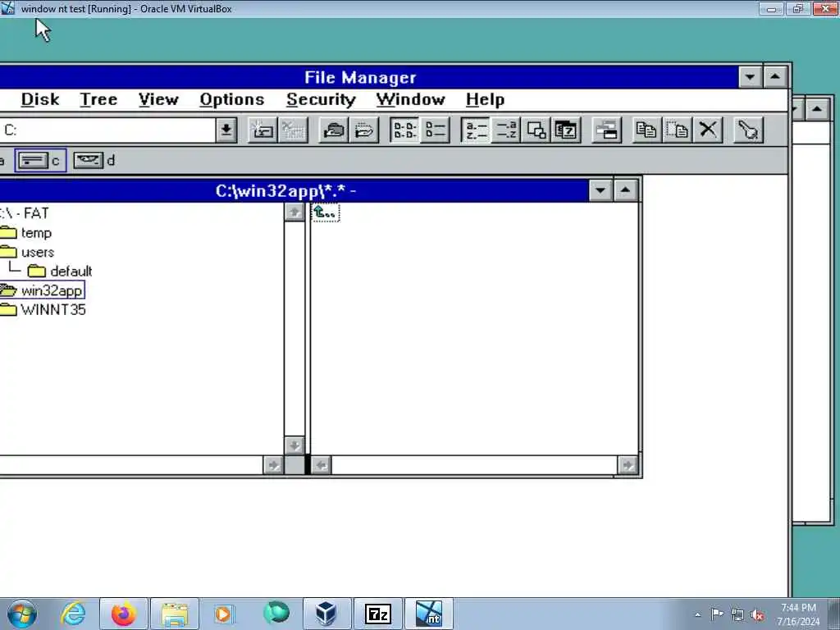Click the File Manager title bar
The height and width of the screenshot is (630, 840).
point(368,77)
